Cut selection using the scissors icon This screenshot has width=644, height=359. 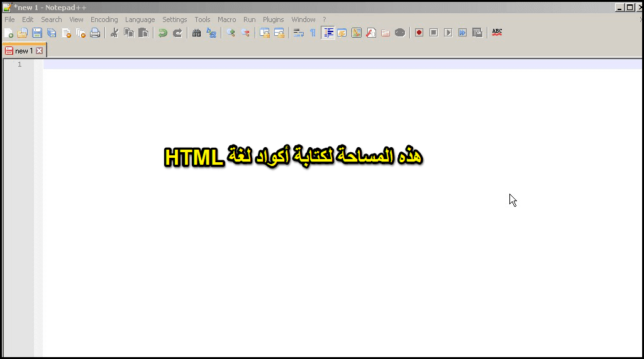tap(114, 33)
